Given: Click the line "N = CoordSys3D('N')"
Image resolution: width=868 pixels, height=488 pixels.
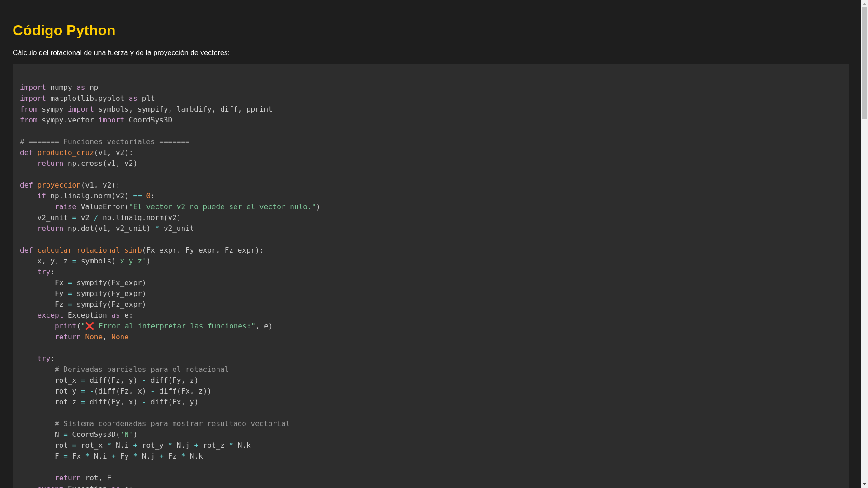Looking at the screenshot, I should tap(96, 434).
